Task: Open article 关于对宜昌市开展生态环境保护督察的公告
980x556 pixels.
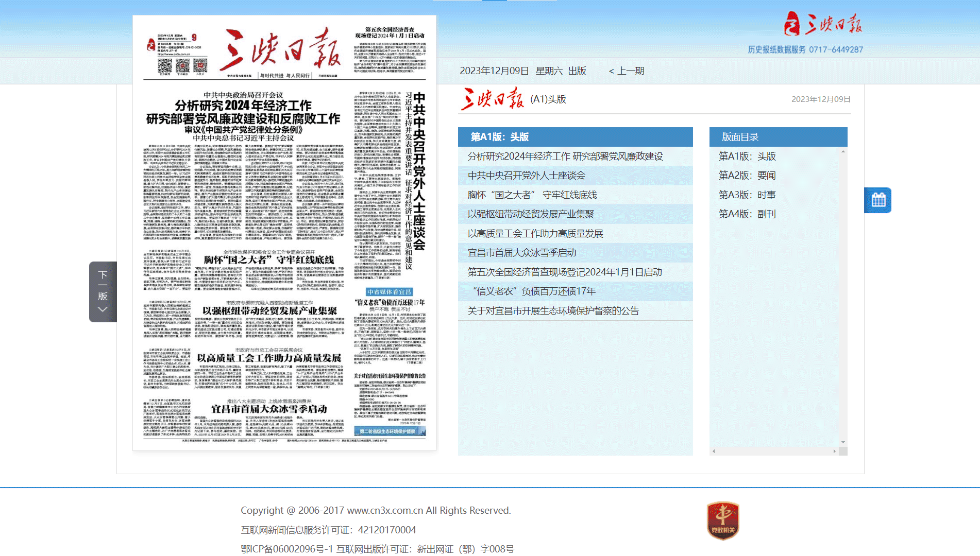Action: pyautogui.click(x=553, y=311)
